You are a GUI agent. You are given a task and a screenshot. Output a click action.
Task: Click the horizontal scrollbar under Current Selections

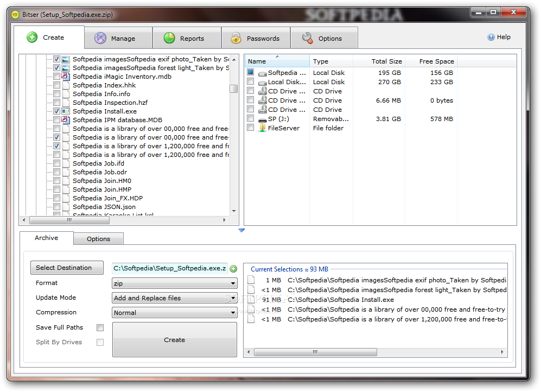315,352
